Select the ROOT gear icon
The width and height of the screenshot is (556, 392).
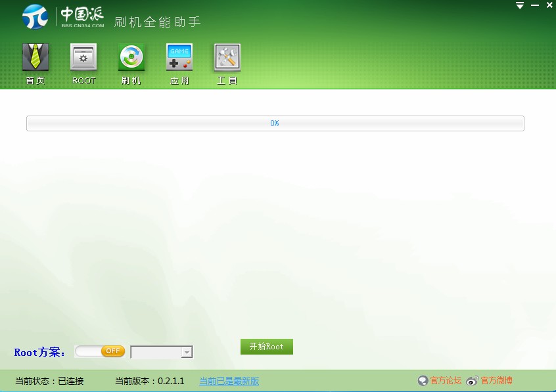83,57
